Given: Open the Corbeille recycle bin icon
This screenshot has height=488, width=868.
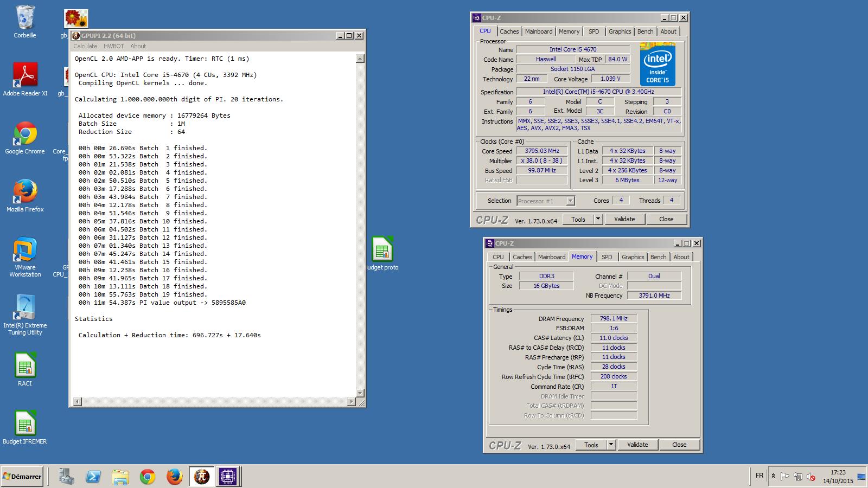Looking at the screenshot, I should 25,22.
